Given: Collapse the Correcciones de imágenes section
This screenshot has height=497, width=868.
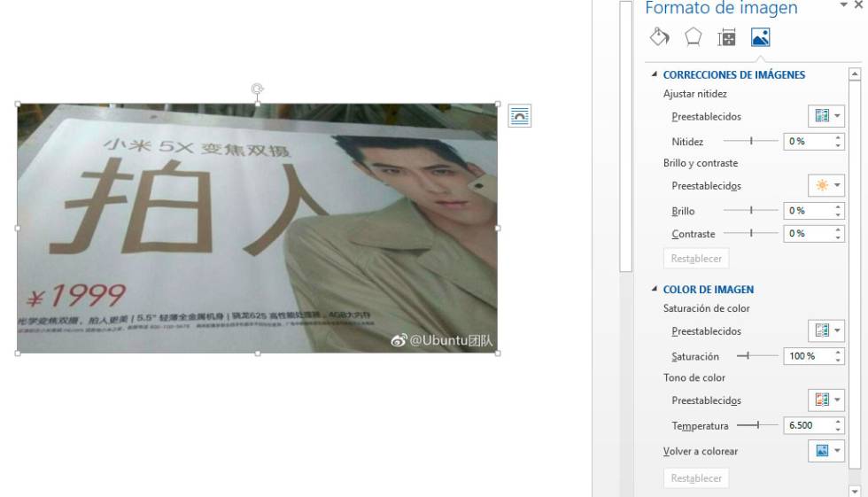Looking at the screenshot, I should tap(655, 74).
